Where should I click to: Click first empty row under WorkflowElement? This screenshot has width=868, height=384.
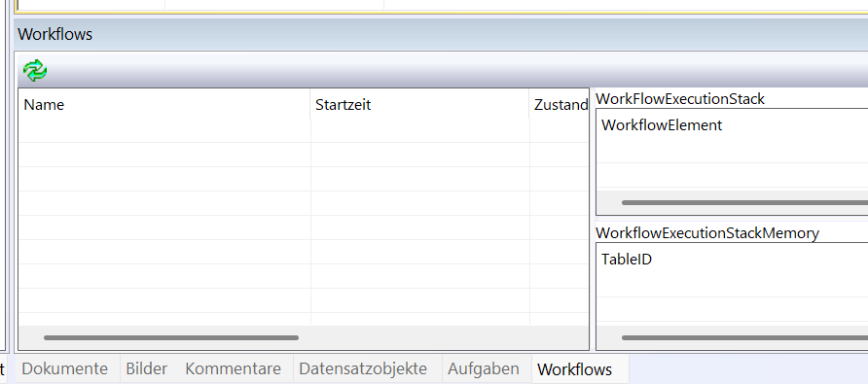click(x=733, y=150)
